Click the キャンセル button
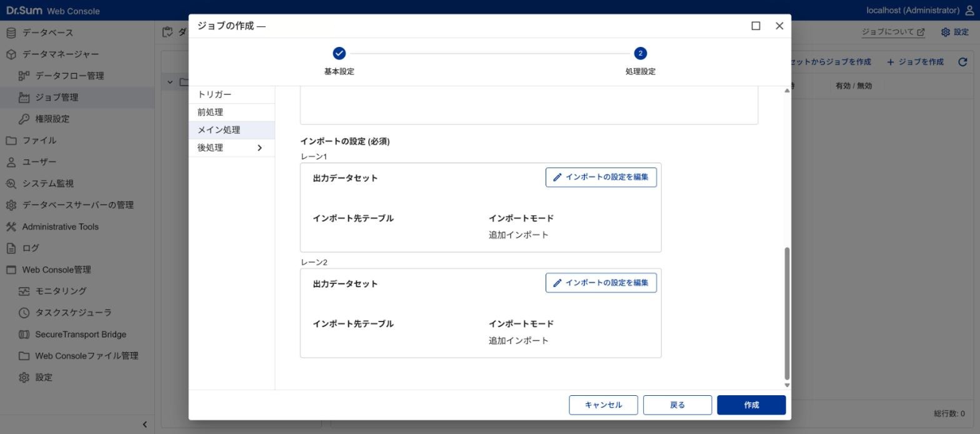 point(603,405)
